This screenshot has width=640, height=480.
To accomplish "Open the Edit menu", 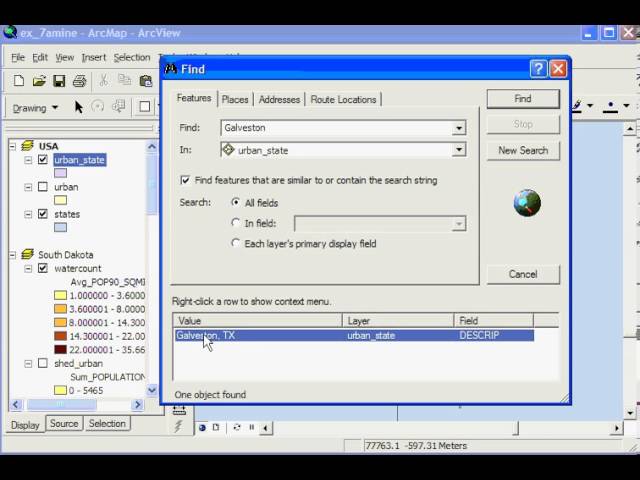I will [40, 58].
